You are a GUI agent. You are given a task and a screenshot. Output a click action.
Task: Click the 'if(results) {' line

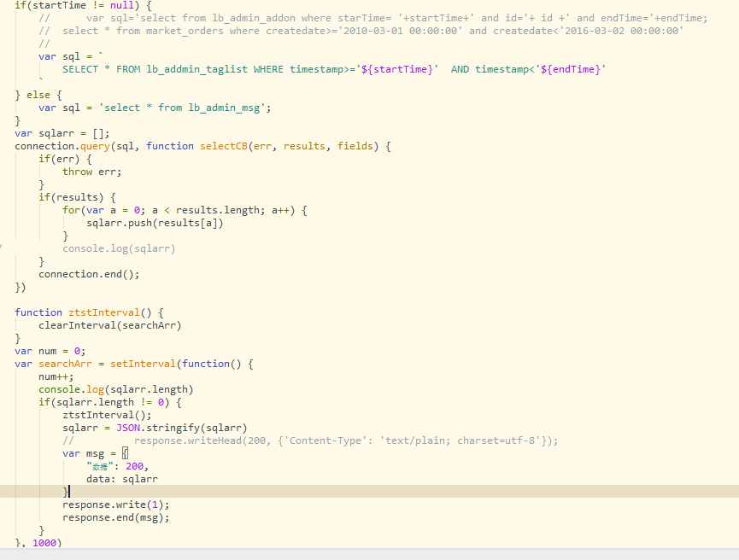click(x=77, y=197)
